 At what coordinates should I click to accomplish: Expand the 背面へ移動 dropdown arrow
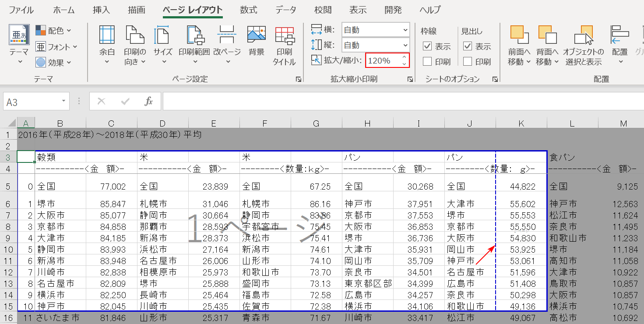[556, 62]
